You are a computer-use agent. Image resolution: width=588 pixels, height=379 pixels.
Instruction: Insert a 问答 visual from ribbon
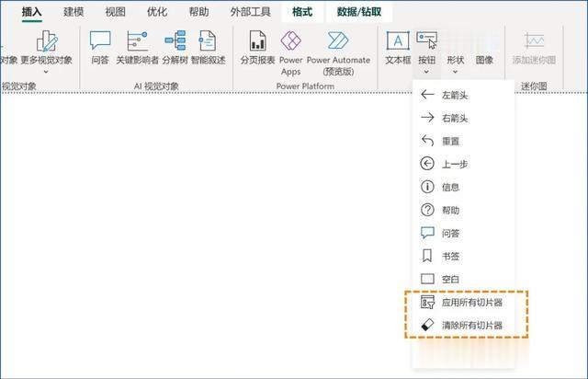pos(100,47)
